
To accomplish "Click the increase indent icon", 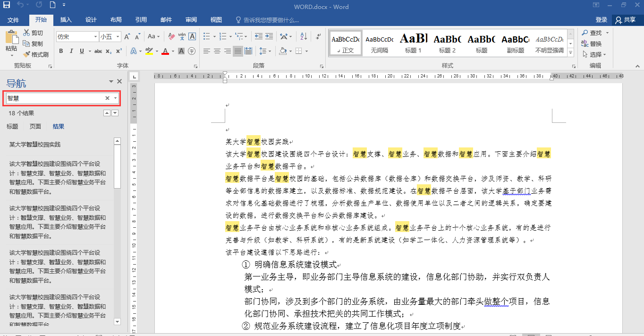I will tap(269, 36).
